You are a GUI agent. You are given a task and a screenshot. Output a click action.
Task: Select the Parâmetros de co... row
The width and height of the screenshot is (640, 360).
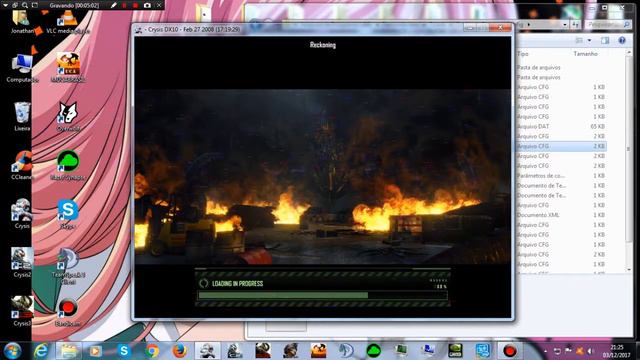click(561, 176)
